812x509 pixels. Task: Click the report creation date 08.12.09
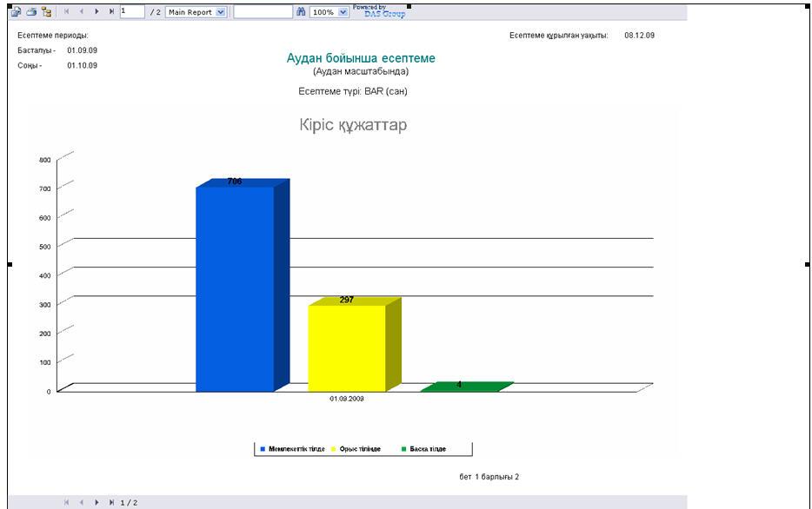pos(640,35)
